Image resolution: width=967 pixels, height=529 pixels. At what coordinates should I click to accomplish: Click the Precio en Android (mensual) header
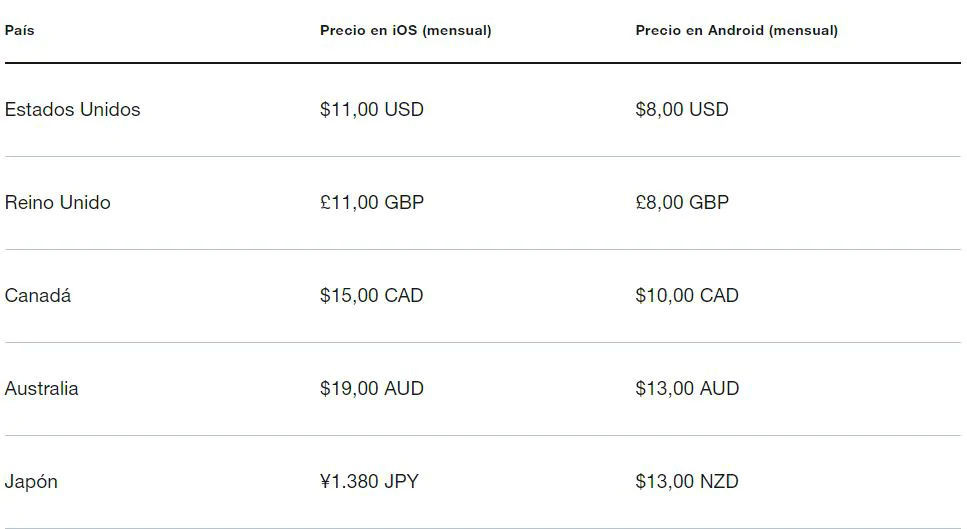(736, 30)
